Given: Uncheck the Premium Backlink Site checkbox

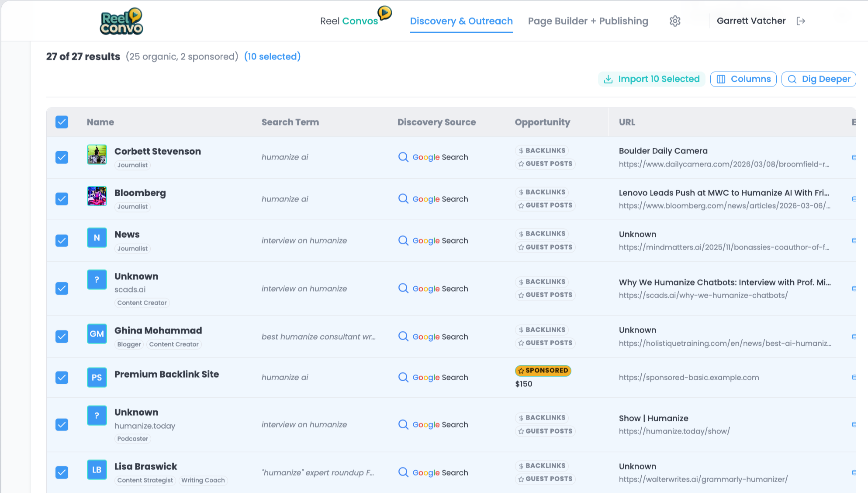Looking at the screenshot, I should click(62, 378).
